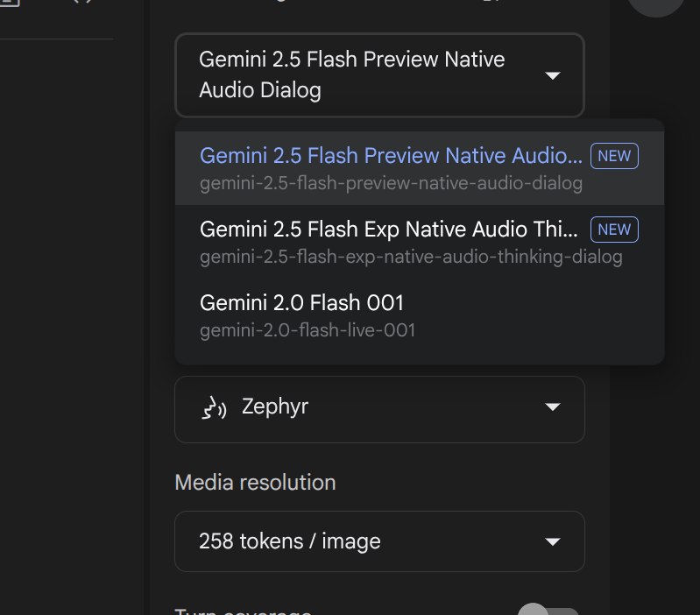The width and height of the screenshot is (700, 615).
Task: Click the NEW badge on Gemini 2.5 Flash Exp
Action: tap(614, 230)
